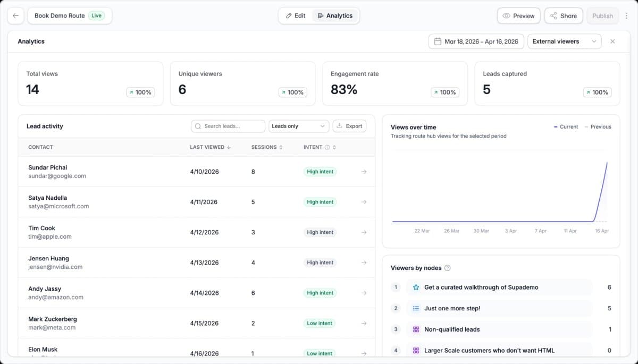Close the Analytics panel with the X
Viewport: 638px width, 364px height.
(x=612, y=41)
